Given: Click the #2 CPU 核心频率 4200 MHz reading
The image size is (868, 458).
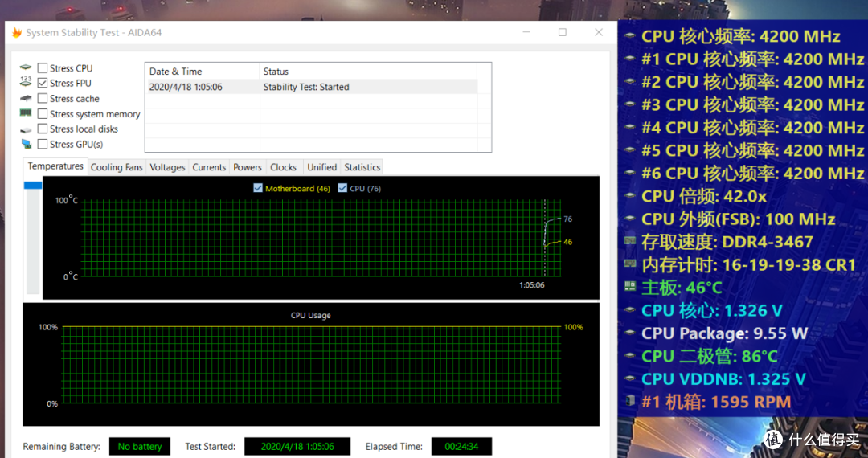Looking at the screenshot, I should (x=753, y=81).
